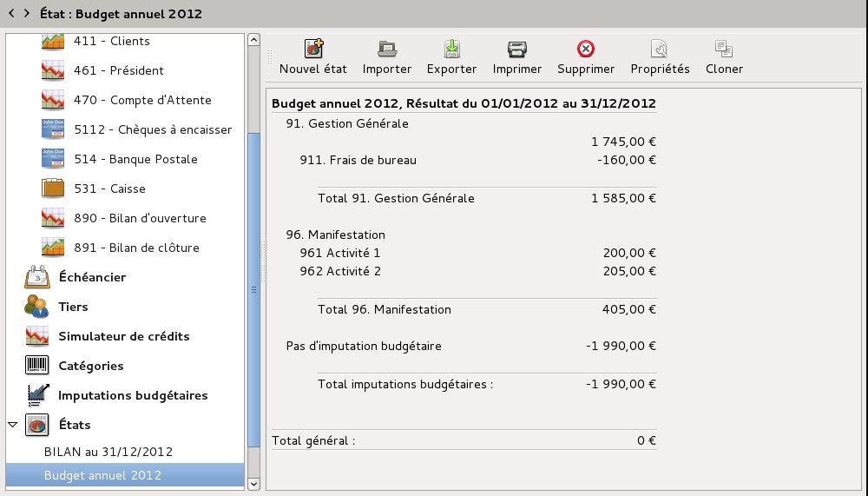This screenshot has height=496, width=868.
Task: Open Imputations budgétaires section
Action: click(133, 395)
